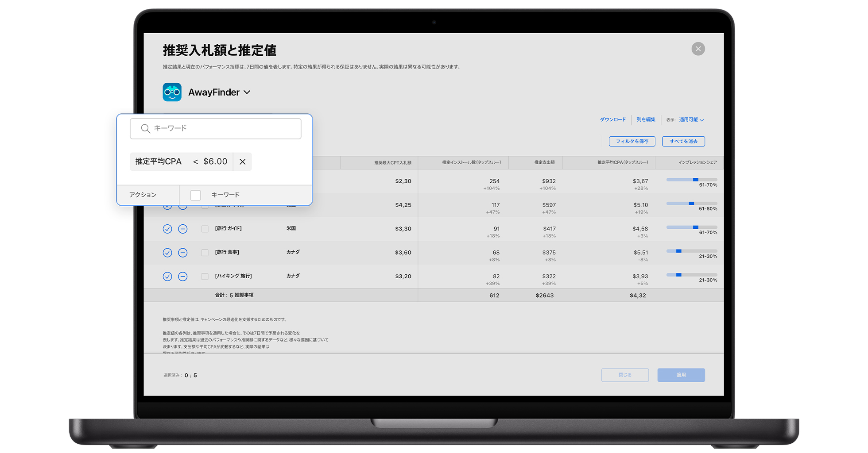Click the minus icon for ハイキング 旅行 row
Viewport: 868px width, 453px height.
pos(182,276)
